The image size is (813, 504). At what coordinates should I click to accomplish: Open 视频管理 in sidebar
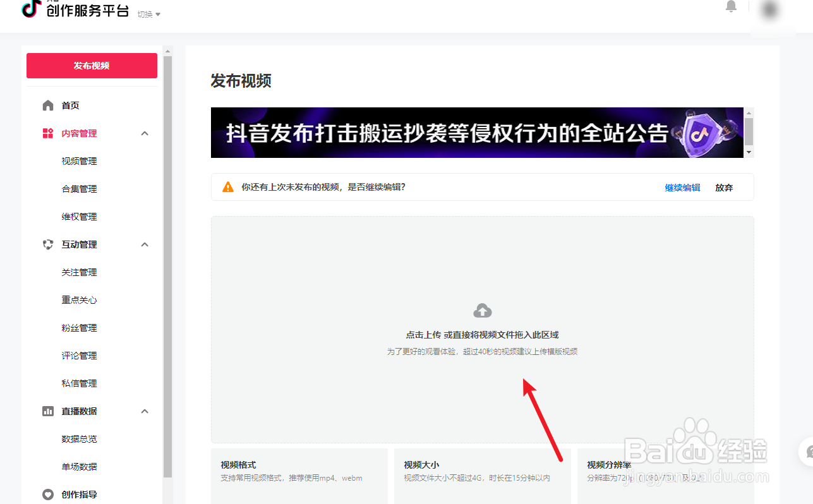coord(80,161)
